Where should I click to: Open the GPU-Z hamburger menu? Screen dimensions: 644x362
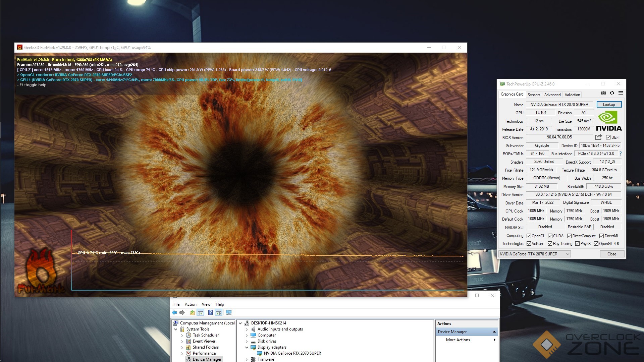[x=621, y=93]
